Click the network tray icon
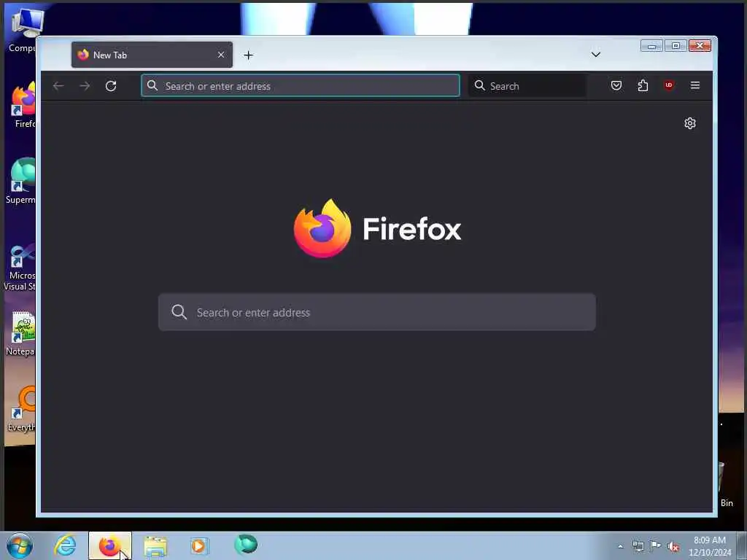This screenshot has width=747, height=560. pos(638,547)
